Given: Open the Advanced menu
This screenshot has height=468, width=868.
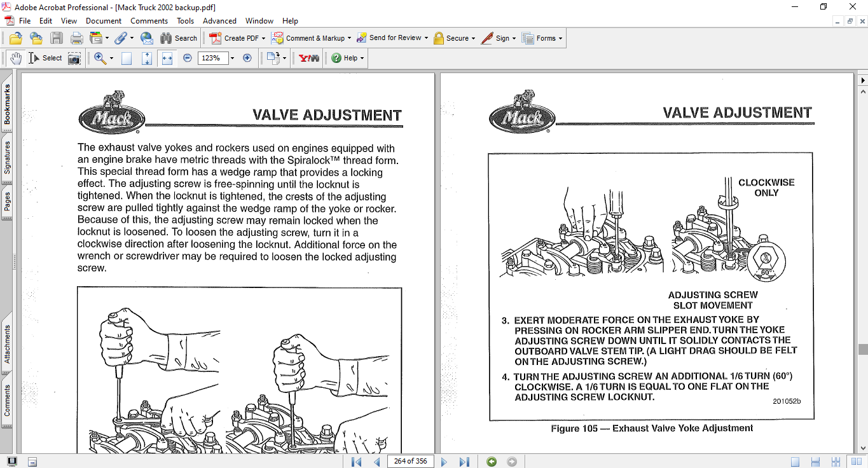Looking at the screenshot, I should 219,21.
